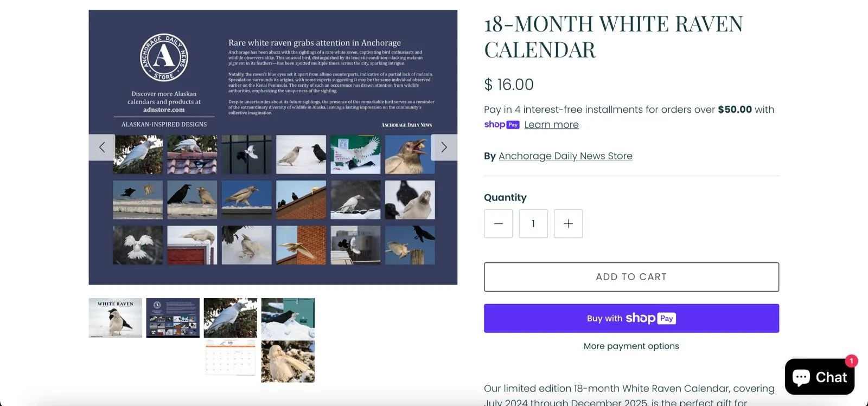
Task: Show the previous product image arrow
Action: coord(101,147)
